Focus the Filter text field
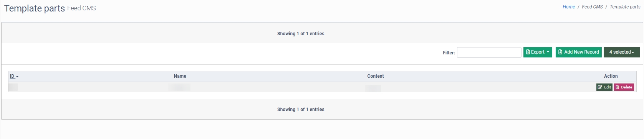Image resolution: width=644 pixels, height=139 pixels. point(489,52)
